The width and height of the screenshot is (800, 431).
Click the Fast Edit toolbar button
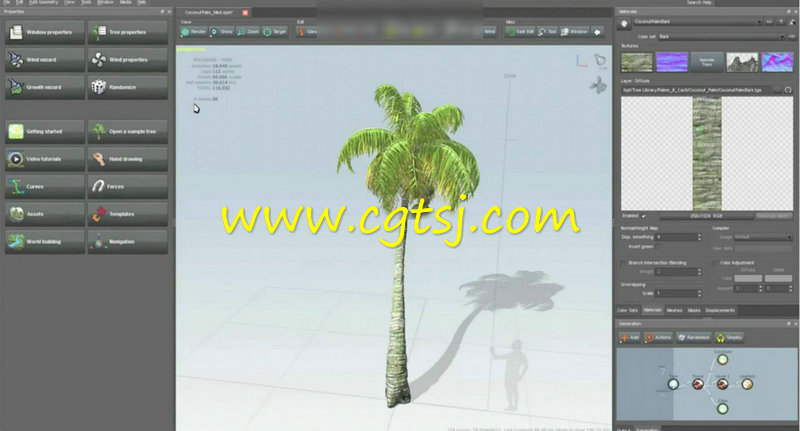coord(520,32)
